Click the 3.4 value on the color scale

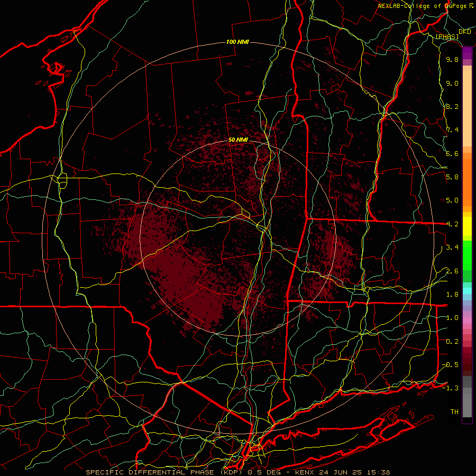click(x=452, y=248)
